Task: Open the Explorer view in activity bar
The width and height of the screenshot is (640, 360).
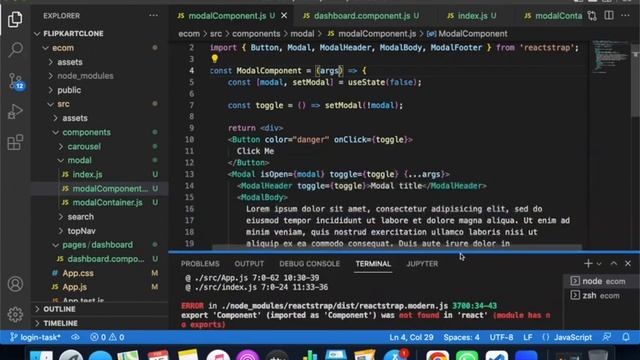Action: point(15,19)
